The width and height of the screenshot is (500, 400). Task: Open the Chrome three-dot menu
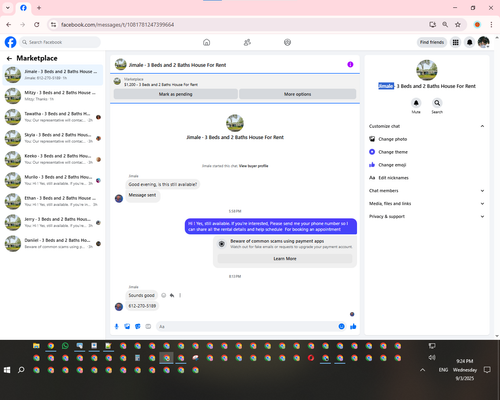[x=491, y=25]
